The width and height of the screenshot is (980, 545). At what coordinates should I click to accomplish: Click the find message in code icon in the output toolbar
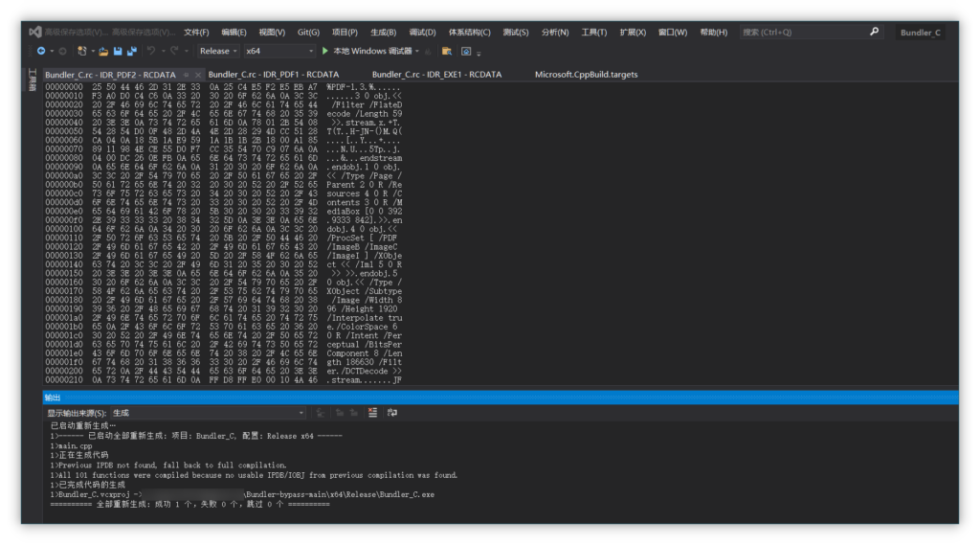pyautogui.click(x=320, y=413)
